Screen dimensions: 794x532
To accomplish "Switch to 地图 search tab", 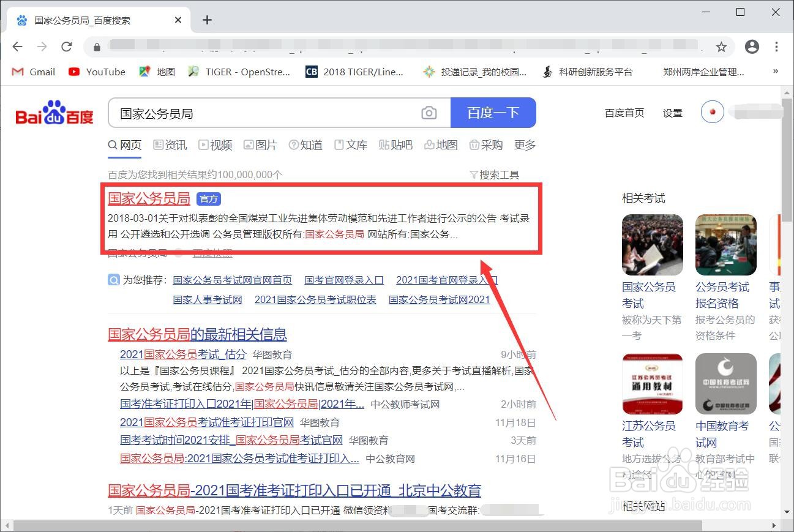I will coord(441,145).
